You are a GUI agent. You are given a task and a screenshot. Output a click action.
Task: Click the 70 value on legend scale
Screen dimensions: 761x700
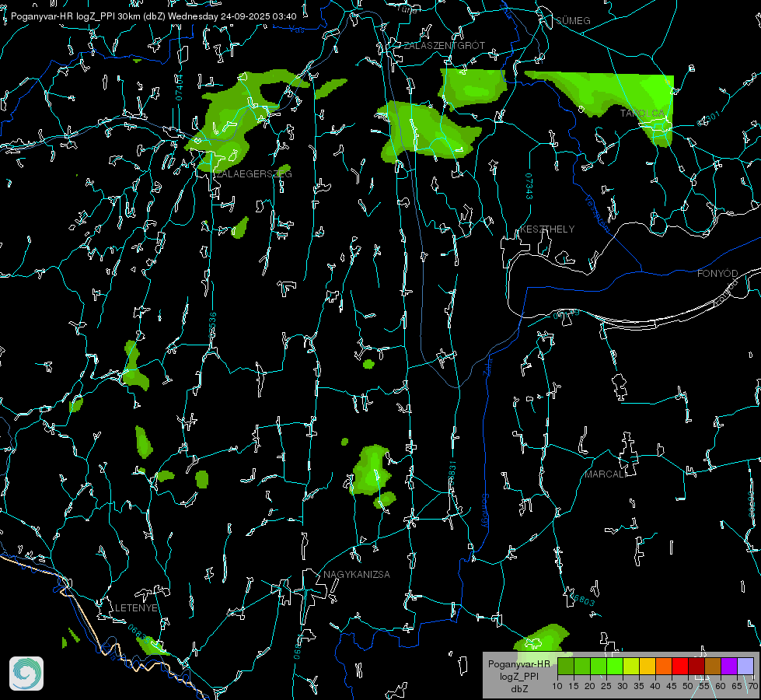[752, 687]
